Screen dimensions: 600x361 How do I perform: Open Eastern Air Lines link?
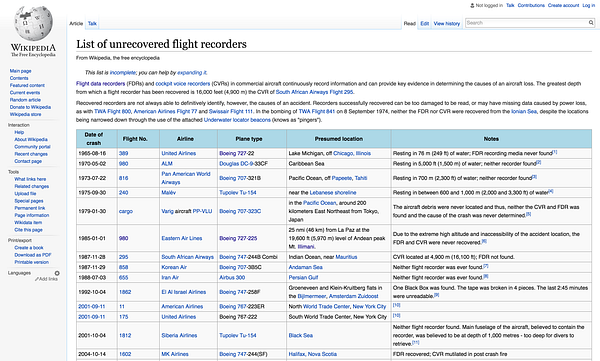(x=182, y=238)
